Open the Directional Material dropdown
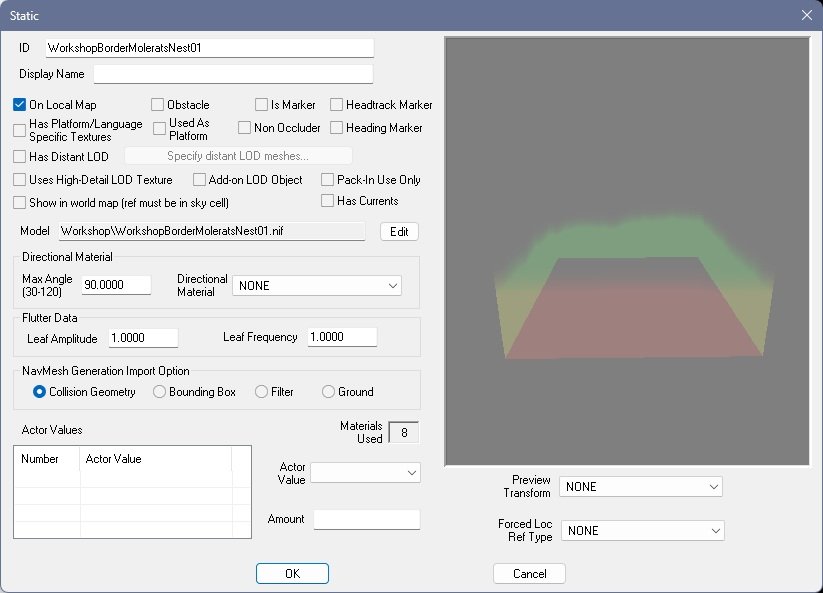Viewport: 823px width, 593px height. [x=317, y=285]
